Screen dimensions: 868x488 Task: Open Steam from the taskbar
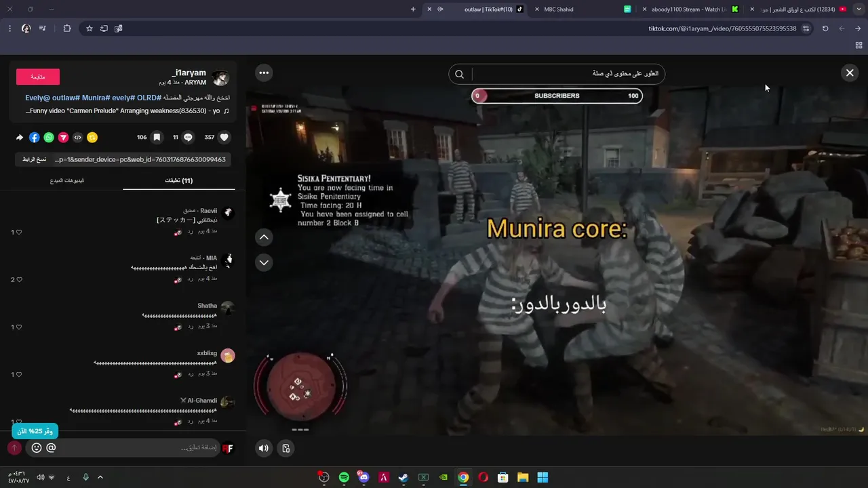pos(403,477)
